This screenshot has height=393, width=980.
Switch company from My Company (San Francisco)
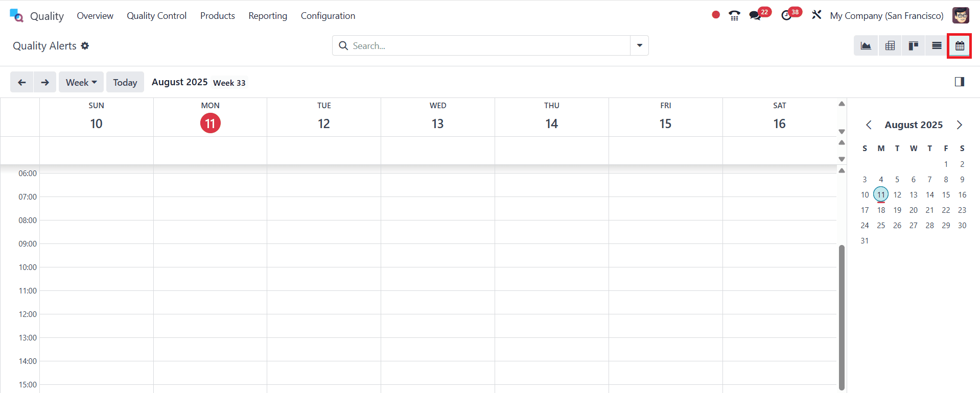click(x=886, y=16)
